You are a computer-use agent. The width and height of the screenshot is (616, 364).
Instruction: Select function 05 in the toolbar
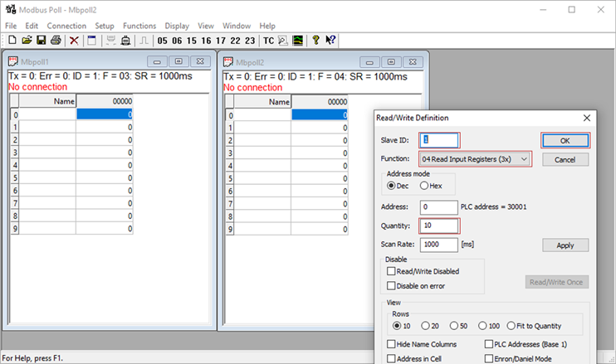(162, 41)
